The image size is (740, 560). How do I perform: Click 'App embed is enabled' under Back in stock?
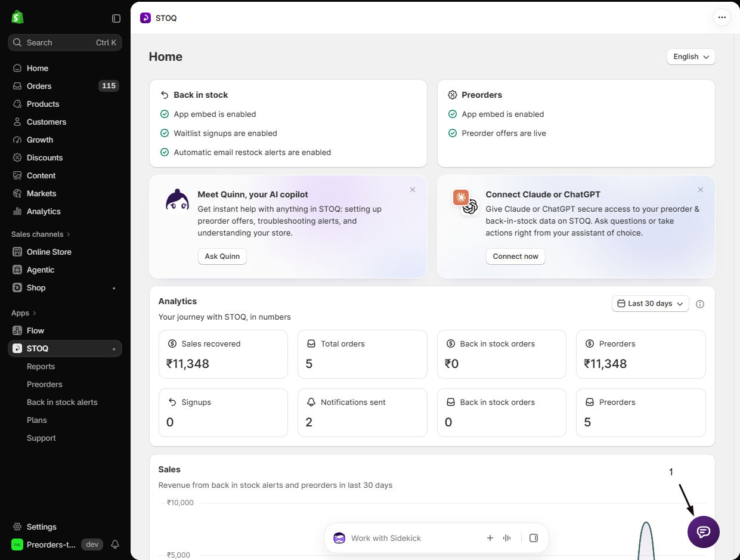pyautogui.click(x=215, y=114)
